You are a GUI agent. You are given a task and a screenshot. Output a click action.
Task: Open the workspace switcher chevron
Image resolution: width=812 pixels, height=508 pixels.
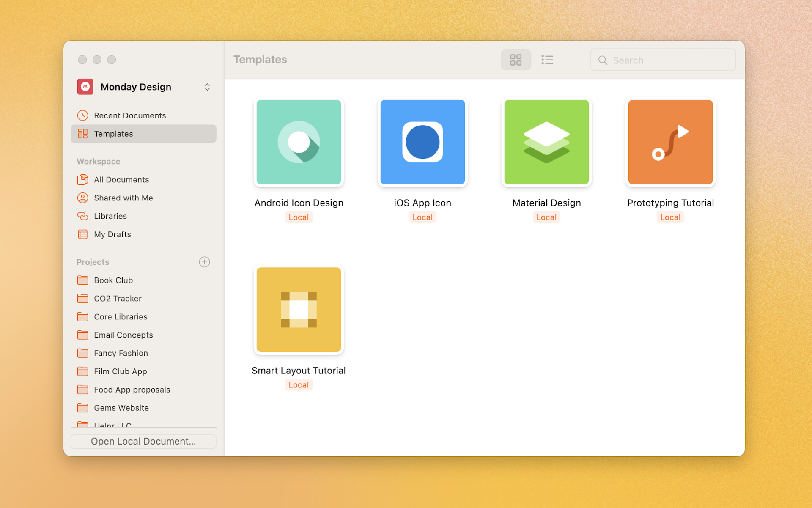207,87
